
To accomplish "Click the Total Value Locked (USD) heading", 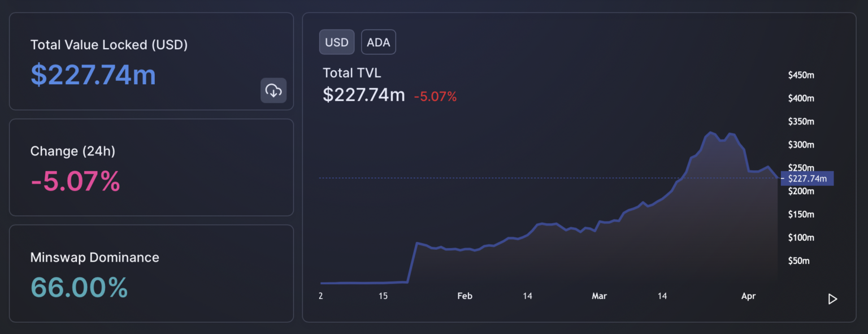I will (x=109, y=45).
